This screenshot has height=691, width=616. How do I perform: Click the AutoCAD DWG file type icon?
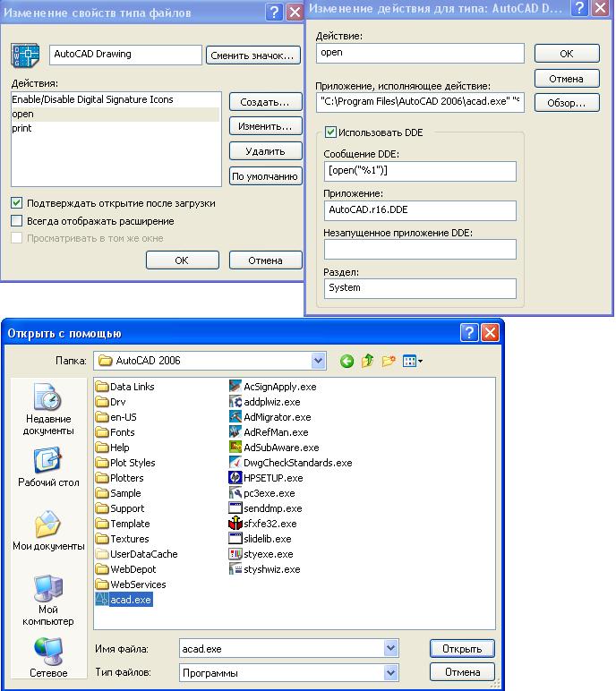pyautogui.click(x=25, y=55)
